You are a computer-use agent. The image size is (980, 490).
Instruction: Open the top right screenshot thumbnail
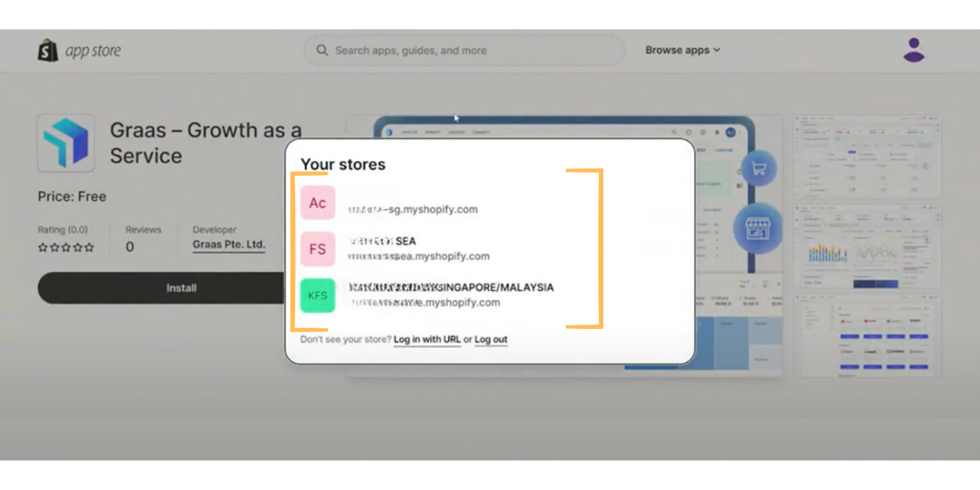click(x=867, y=156)
